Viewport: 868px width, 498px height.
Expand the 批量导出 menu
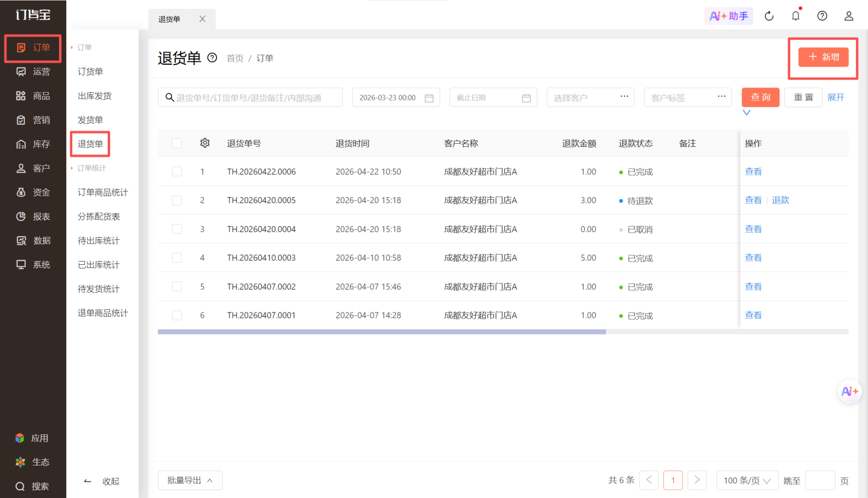190,480
